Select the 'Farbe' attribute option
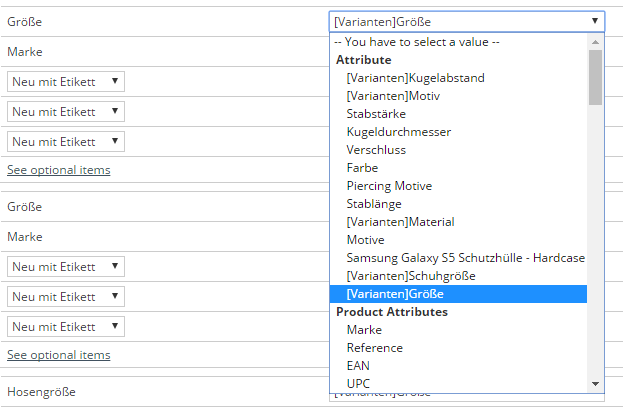623x409 pixels. [x=362, y=168]
